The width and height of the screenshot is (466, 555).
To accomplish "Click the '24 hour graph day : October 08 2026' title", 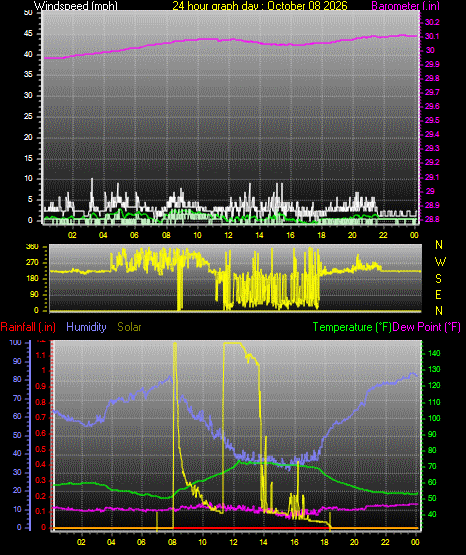I will point(260,6).
